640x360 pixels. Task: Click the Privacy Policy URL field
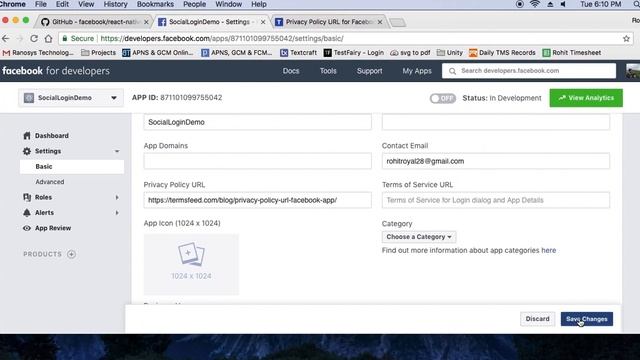click(x=258, y=200)
